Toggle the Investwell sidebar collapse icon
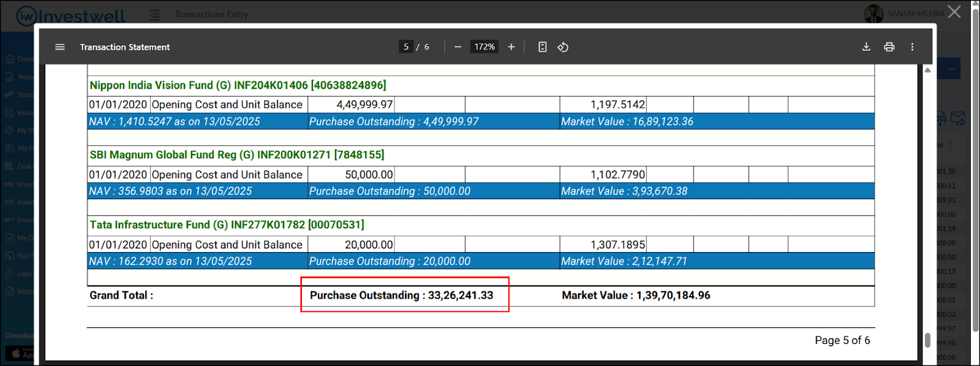 [x=154, y=15]
